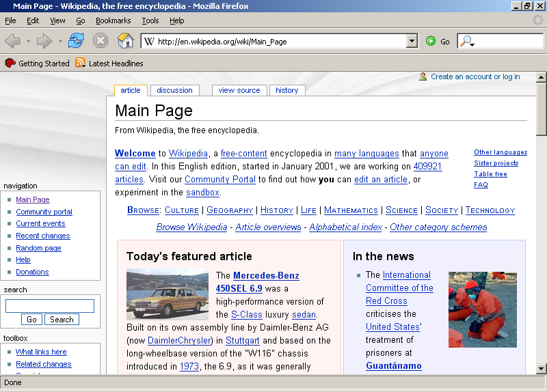This screenshot has width=547, height=392.
Task: Click the green Go arrow button
Action: click(431, 41)
